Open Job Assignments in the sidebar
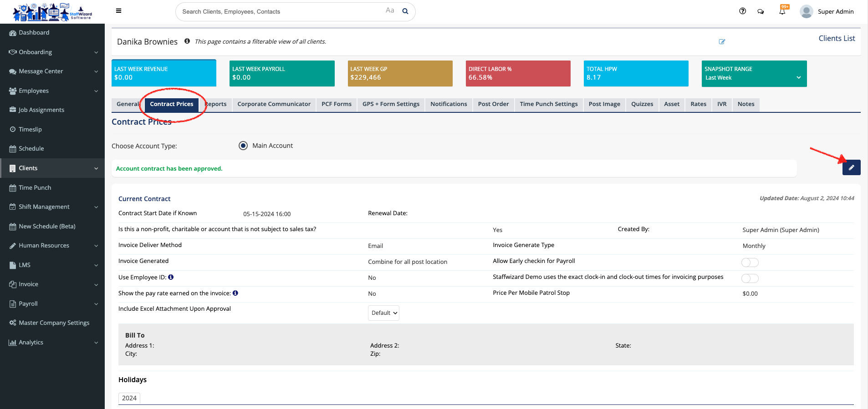 (41, 110)
